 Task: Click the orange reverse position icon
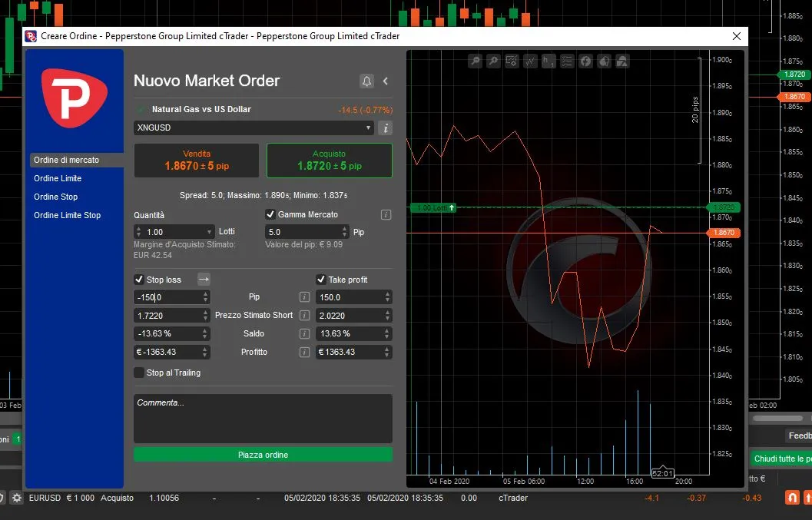click(792, 498)
